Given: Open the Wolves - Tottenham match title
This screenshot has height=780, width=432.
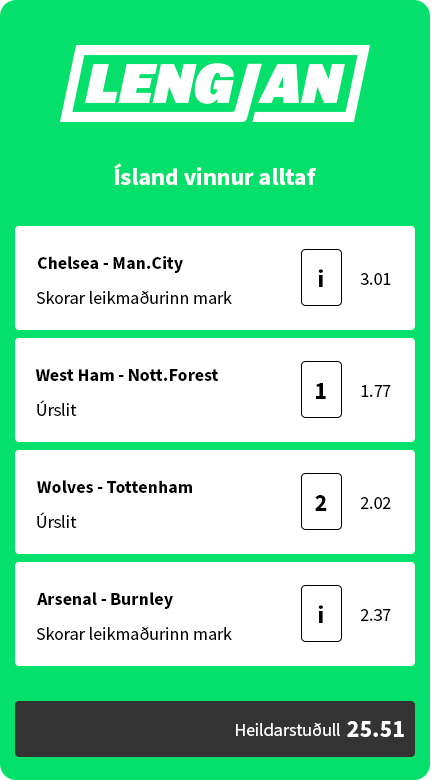Looking at the screenshot, I should click(114, 487).
